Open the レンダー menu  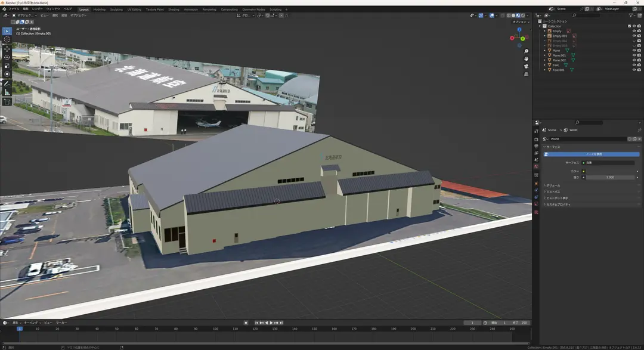click(x=37, y=9)
